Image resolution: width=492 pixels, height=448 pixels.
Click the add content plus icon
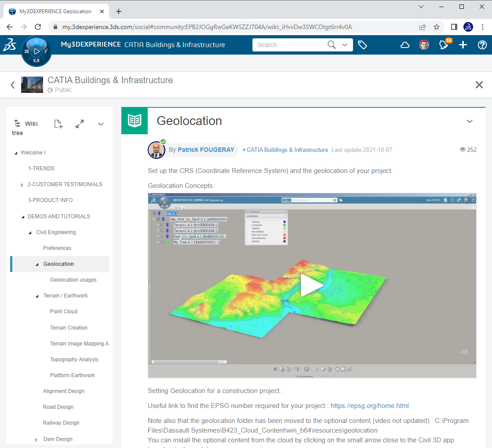463,44
